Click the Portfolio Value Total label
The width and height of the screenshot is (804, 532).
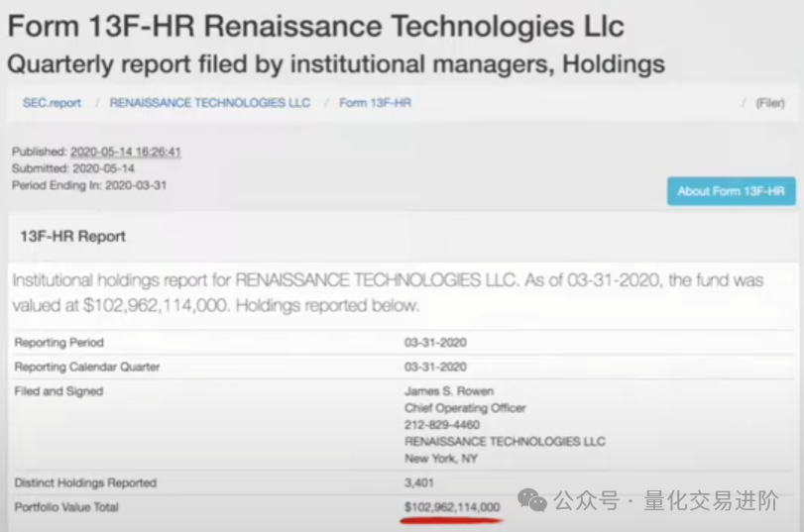66,507
